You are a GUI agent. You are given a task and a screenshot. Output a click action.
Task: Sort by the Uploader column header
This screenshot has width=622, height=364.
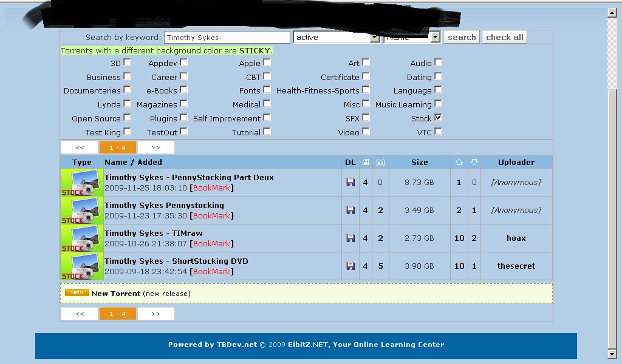tap(516, 162)
